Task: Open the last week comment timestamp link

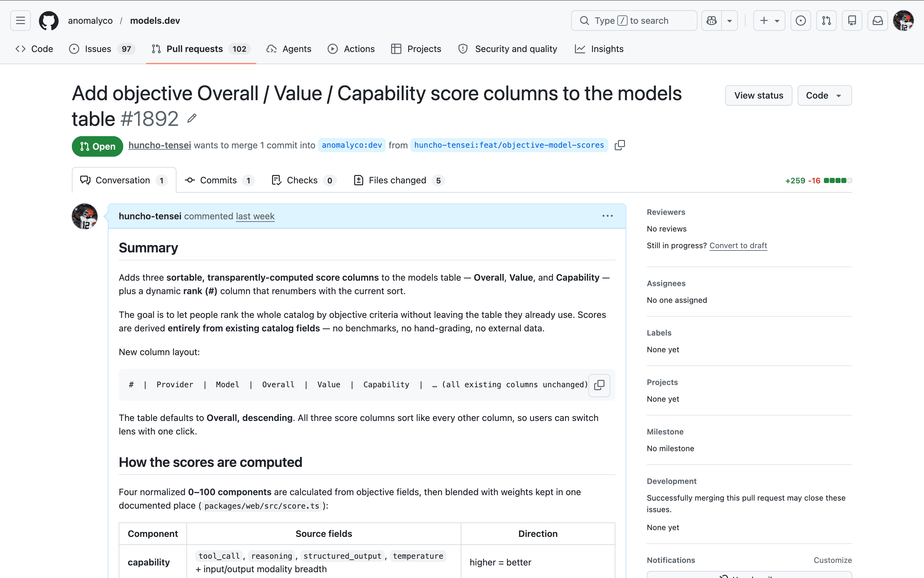Action: click(x=255, y=216)
